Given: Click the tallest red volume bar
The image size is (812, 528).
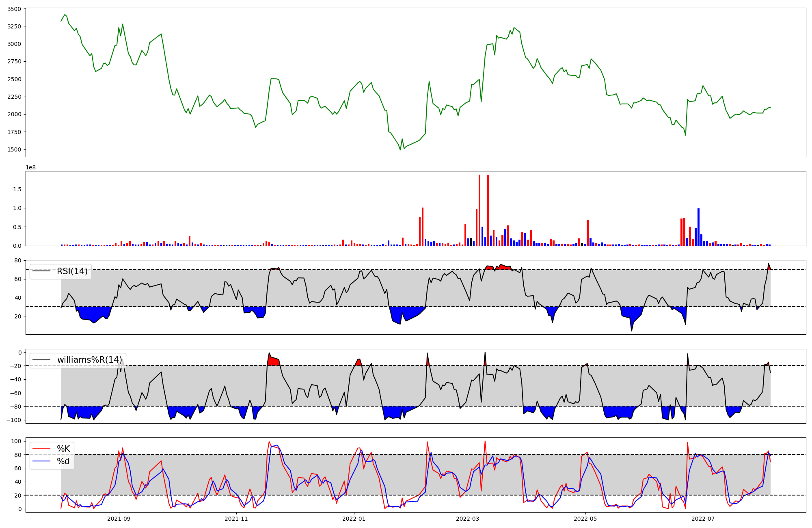Looking at the screenshot, I should [x=479, y=211].
